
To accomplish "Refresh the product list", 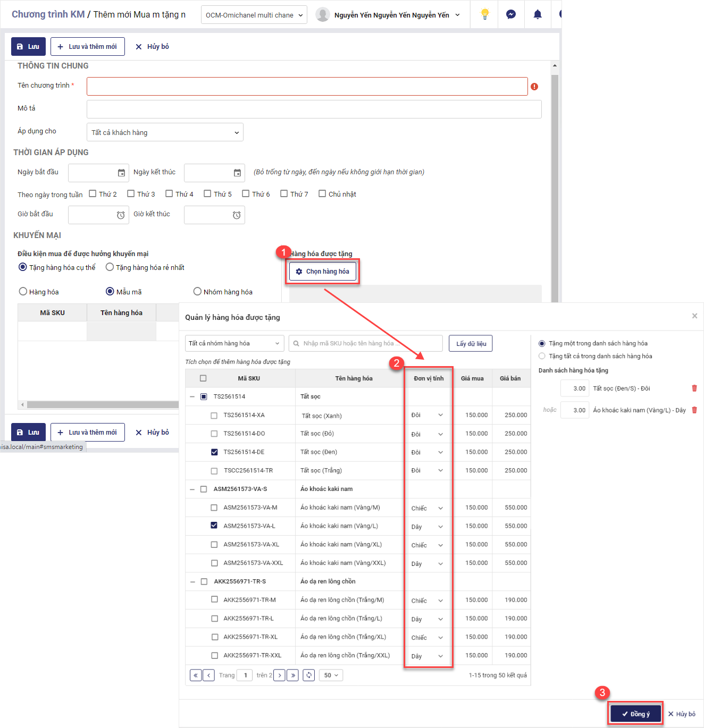I will 309,675.
